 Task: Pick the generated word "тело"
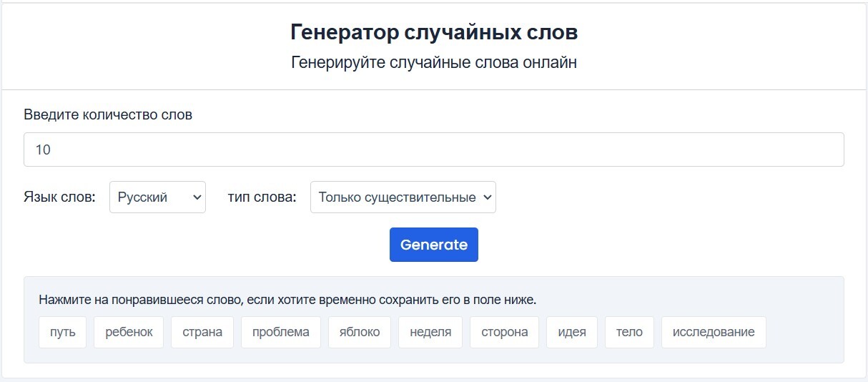[x=629, y=332]
